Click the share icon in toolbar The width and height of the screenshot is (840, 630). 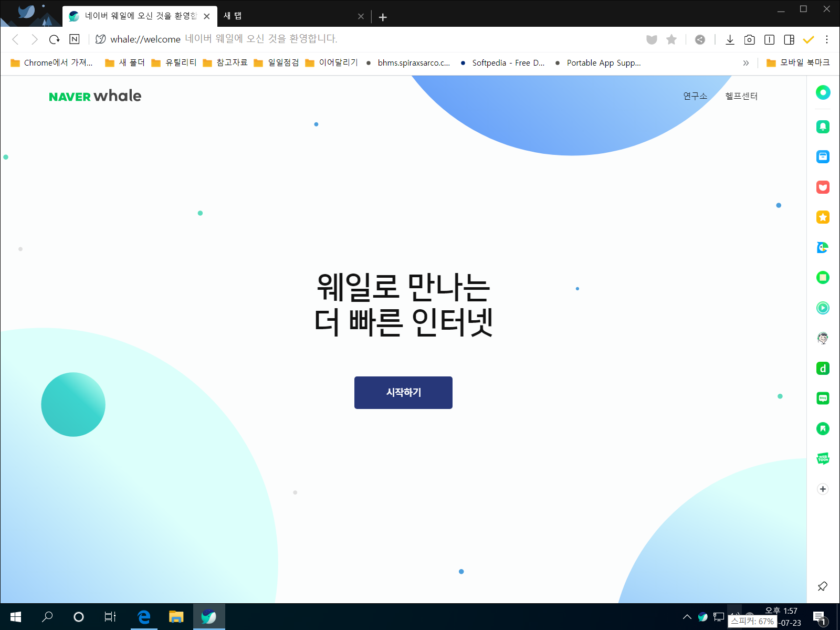pos(700,39)
